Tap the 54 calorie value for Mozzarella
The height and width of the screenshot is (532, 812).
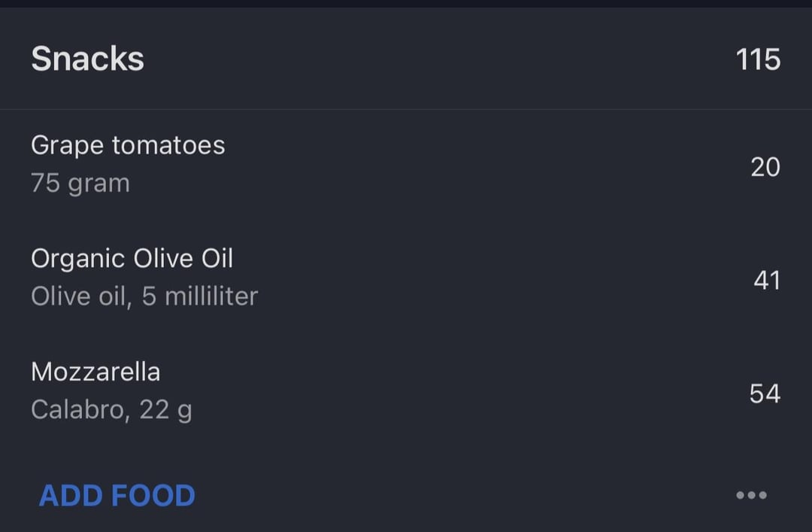[x=765, y=394]
